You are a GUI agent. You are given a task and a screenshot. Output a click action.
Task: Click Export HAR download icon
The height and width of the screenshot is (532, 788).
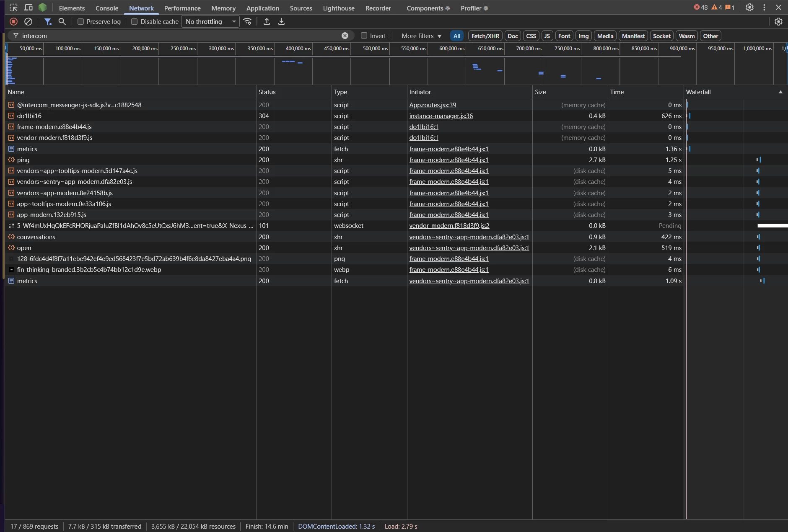[281, 22]
